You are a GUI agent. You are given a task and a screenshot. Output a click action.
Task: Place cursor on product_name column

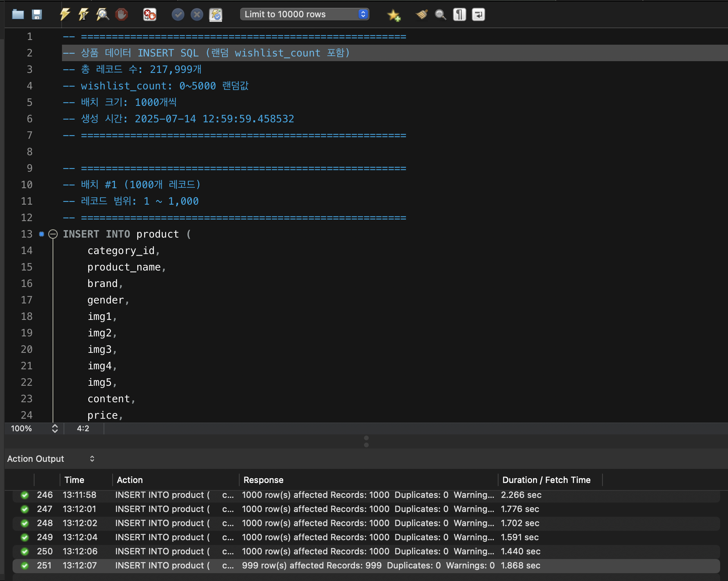127,267
